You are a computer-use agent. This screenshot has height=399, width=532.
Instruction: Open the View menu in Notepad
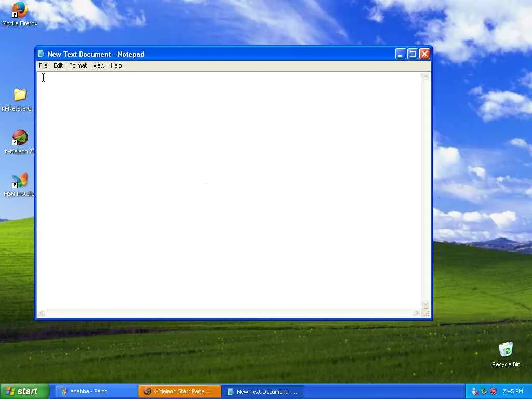[x=99, y=65]
